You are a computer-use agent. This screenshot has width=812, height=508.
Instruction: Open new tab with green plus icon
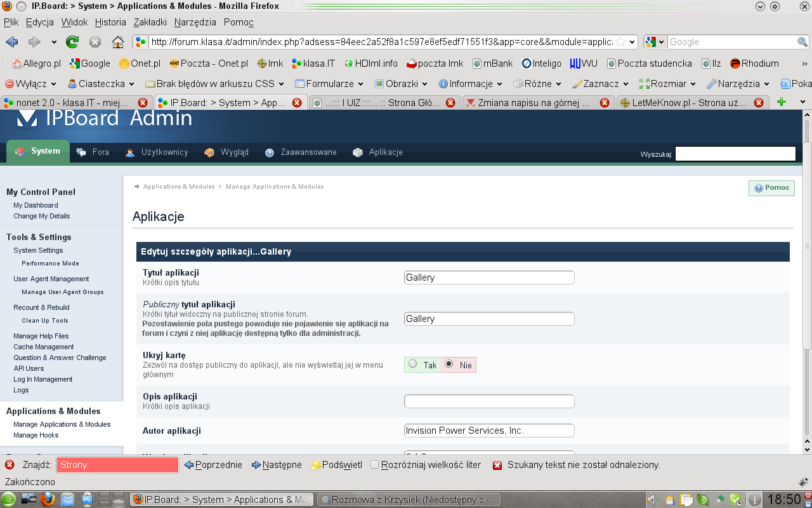coord(782,102)
